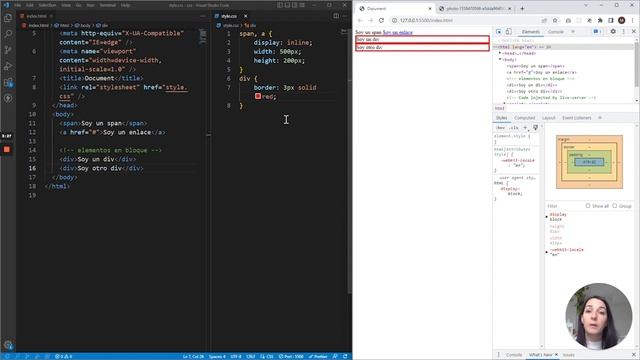Switch to the Console tab in DevTools
The image size is (640, 360).
click(556, 31)
